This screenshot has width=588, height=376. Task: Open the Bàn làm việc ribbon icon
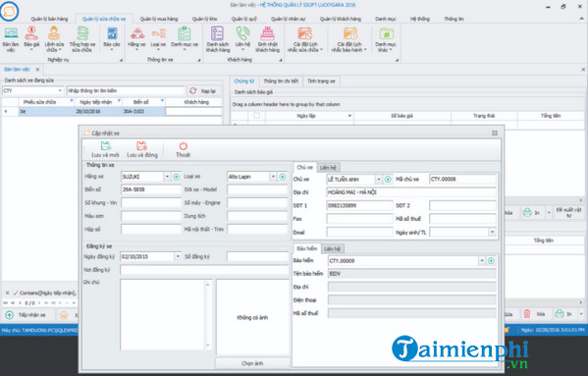point(11,39)
